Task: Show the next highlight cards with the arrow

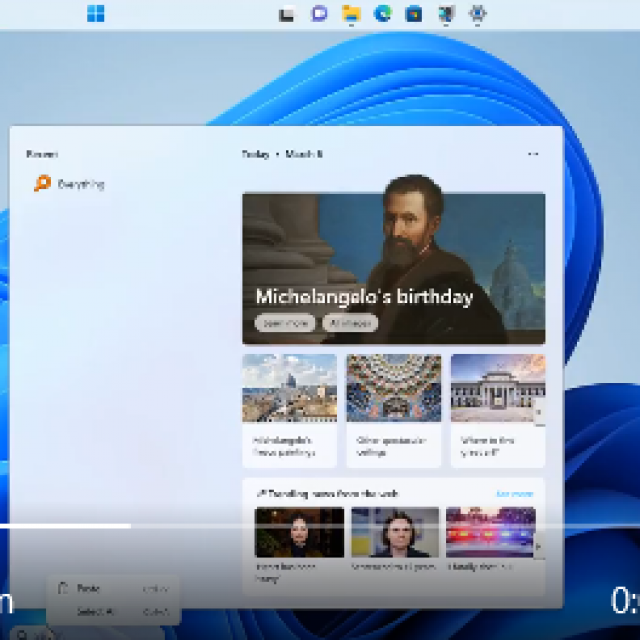Action: (539, 412)
